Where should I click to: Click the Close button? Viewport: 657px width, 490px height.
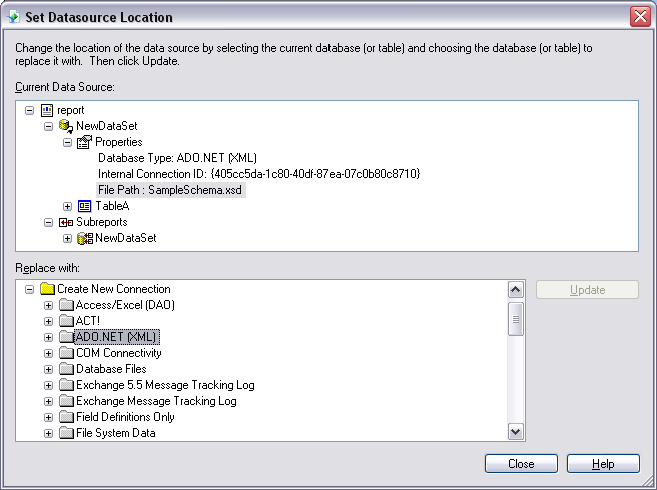click(x=521, y=464)
